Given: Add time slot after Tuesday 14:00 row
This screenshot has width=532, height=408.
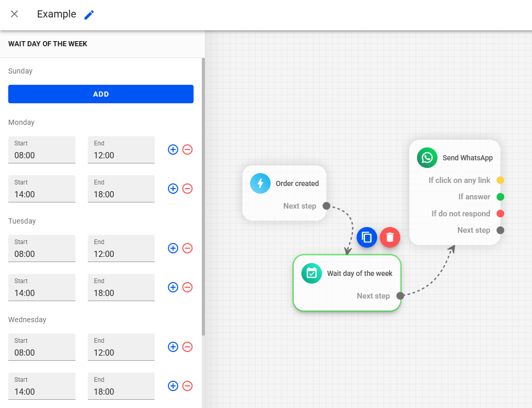Looking at the screenshot, I should 173,287.
